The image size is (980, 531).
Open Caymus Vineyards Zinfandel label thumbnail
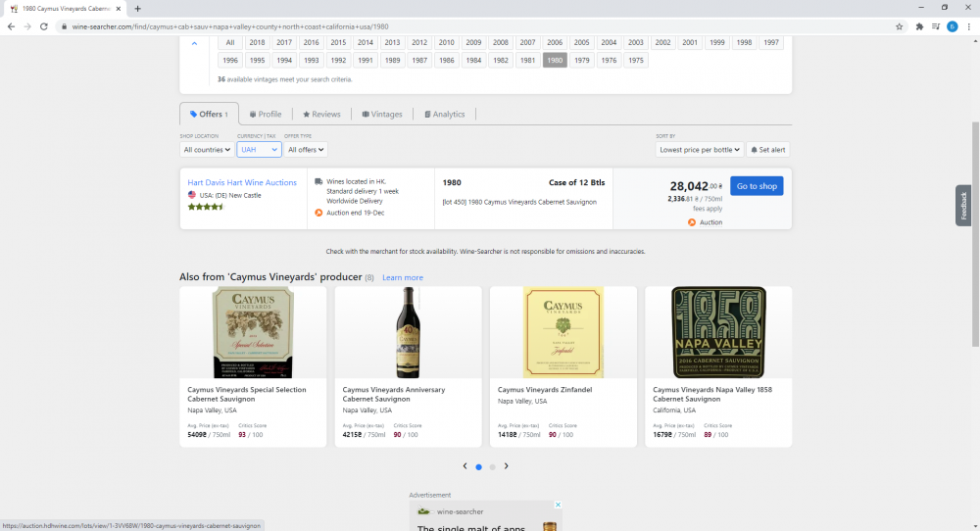563,332
